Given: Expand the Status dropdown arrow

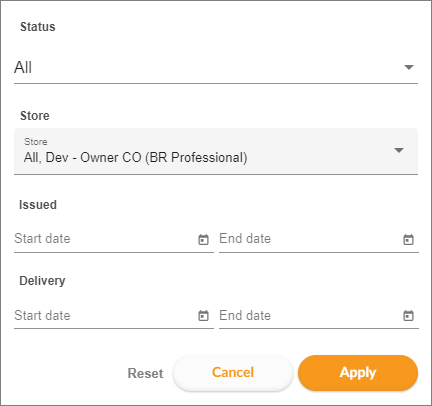Looking at the screenshot, I should (409, 67).
